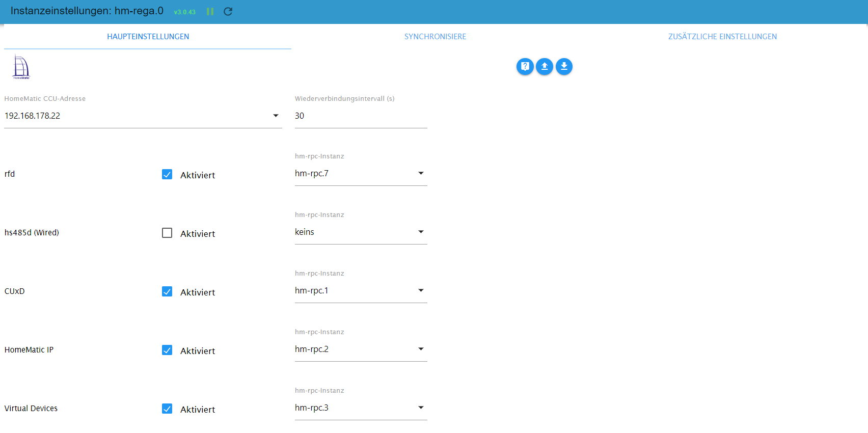Open the keins instance dropdown for hs485d
Screen dimensions: 868x433
361,232
